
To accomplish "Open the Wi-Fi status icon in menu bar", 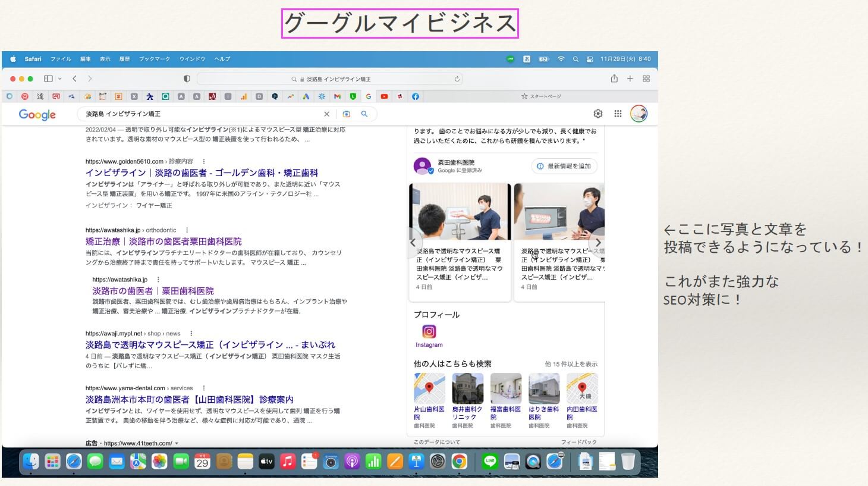I will (x=561, y=59).
